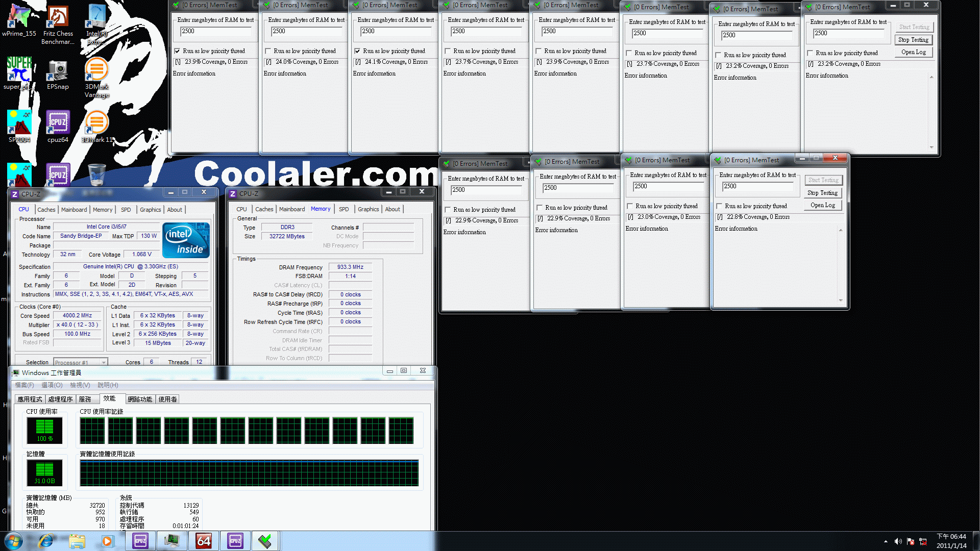Click Code Name value Sandy Bridge-EP
Viewport: 980px width, 551px height.
coord(81,236)
